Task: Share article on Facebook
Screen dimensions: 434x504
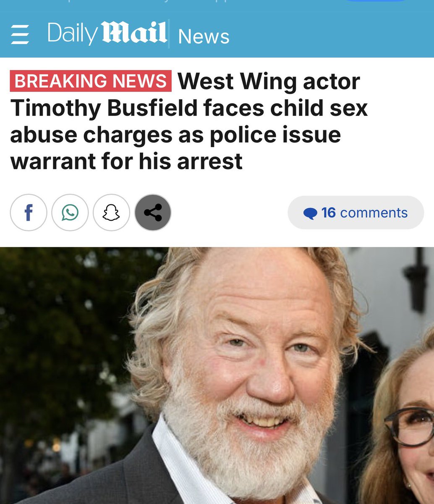Action: (29, 213)
